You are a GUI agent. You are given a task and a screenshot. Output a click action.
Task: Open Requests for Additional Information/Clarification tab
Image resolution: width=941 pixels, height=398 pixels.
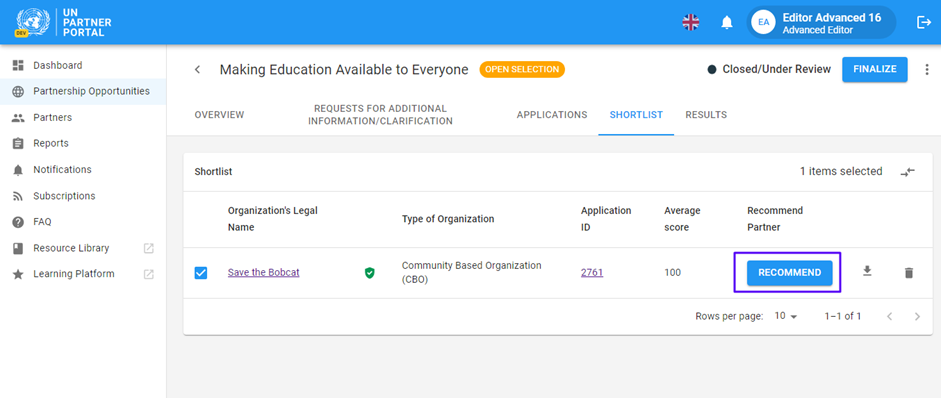(x=380, y=115)
